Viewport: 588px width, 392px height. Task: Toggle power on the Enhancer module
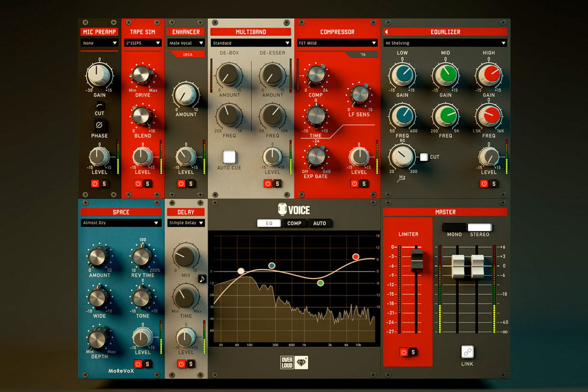(x=181, y=183)
